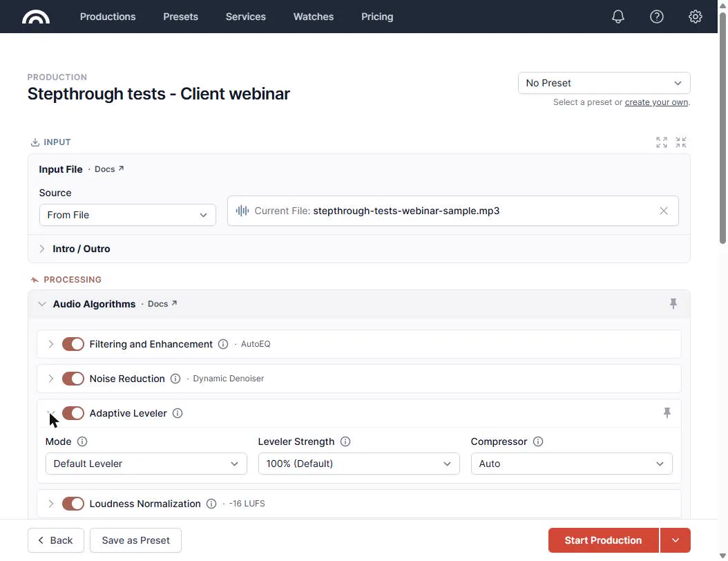Screen dimensions: 728x561
Task: Open the Compressor Auto dropdown
Action: (x=571, y=464)
